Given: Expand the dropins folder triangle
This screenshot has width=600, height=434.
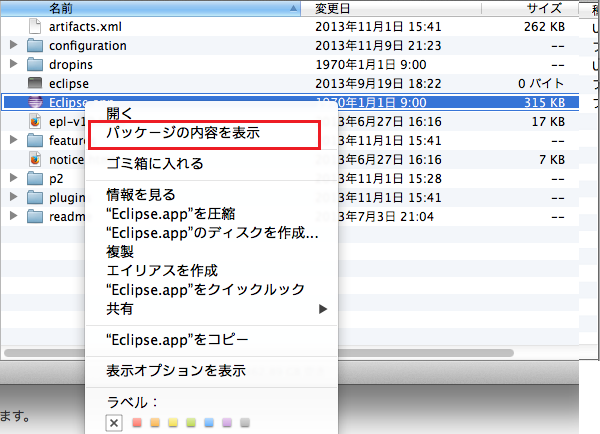Looking at the screenshot, I should click(13, 64).
